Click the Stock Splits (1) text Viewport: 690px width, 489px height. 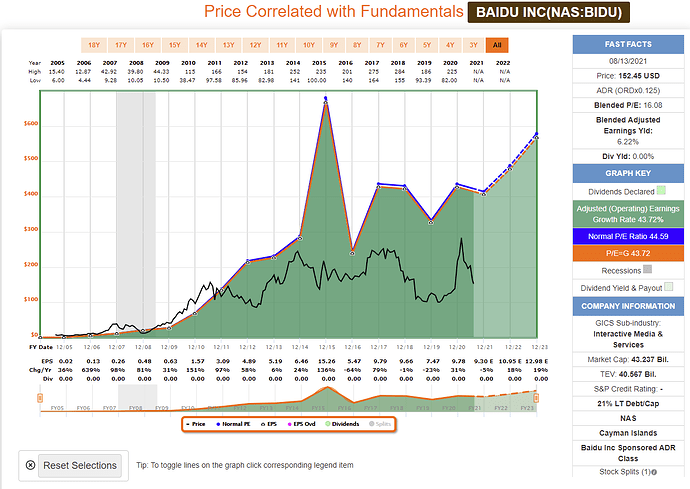coord(625,472)
